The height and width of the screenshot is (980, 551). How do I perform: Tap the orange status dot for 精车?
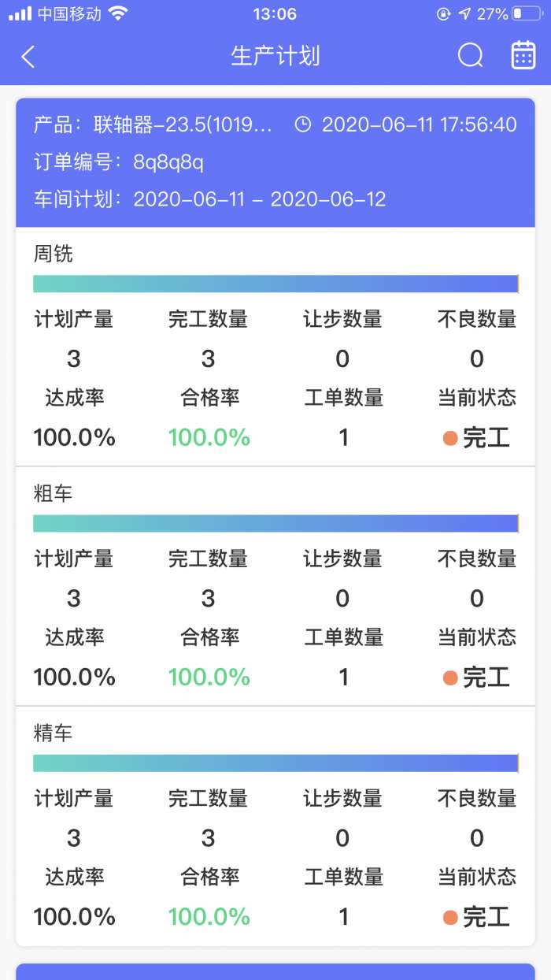click(450, 917)
